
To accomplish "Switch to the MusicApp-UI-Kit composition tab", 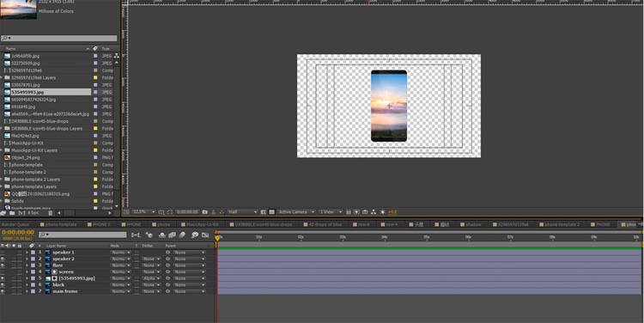I will 201,224.
